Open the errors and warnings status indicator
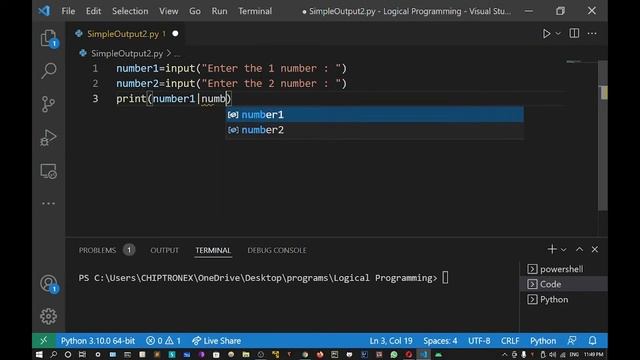Viewport: 640px width, 360px height. point(163,340)
